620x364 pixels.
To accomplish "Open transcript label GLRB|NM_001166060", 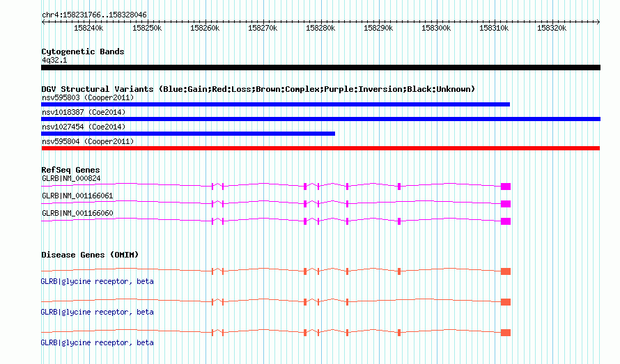I will point(77,213).
